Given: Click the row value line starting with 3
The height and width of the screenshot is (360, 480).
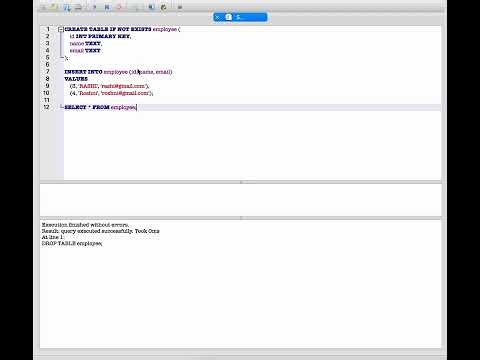Looking at the screenshot, I should click(110, 86).
